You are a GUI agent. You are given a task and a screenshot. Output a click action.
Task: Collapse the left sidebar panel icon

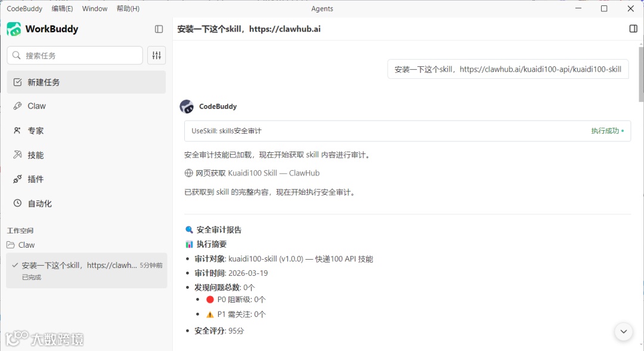coord(159,29)
